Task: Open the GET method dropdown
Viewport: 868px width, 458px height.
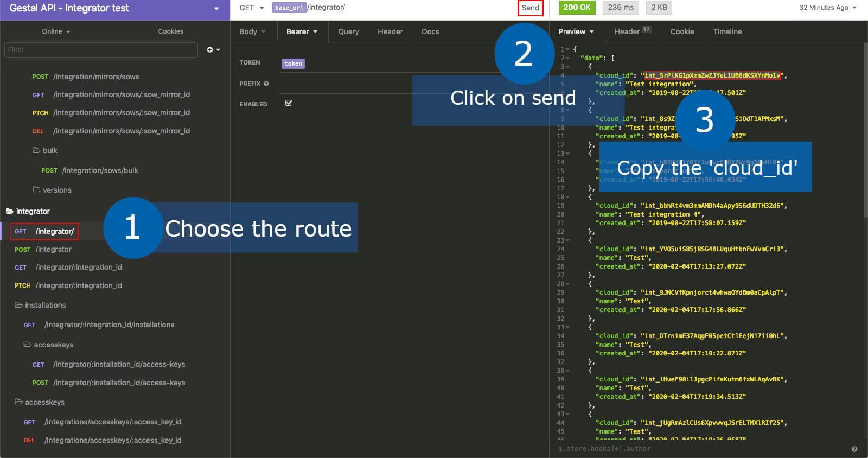Action: tap(252, 8)
